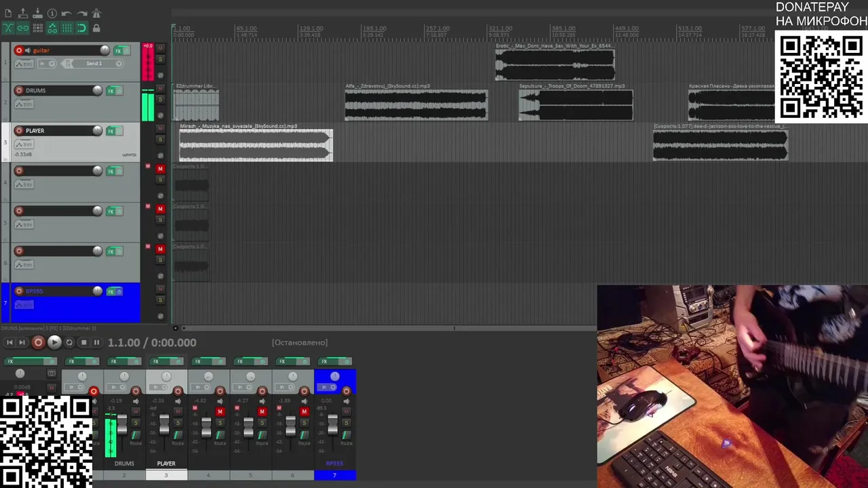Toggle auto-crossfade toolbar icon

(x=8, y=28)
